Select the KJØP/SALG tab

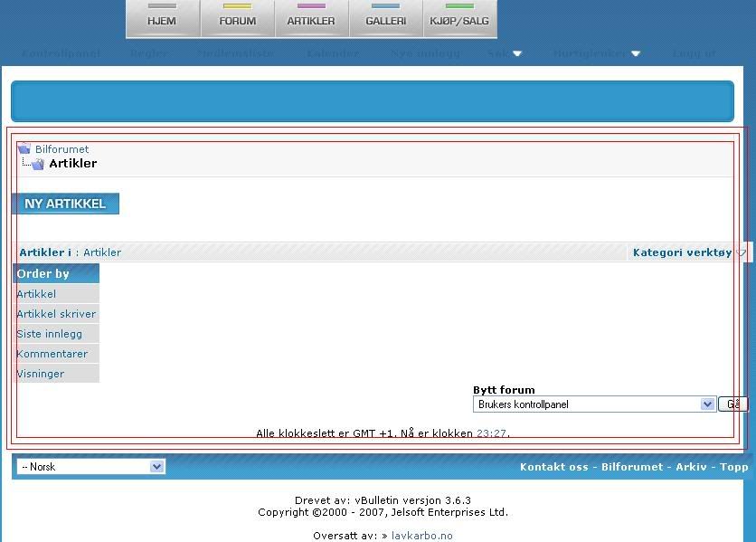[x=460, y=19]
